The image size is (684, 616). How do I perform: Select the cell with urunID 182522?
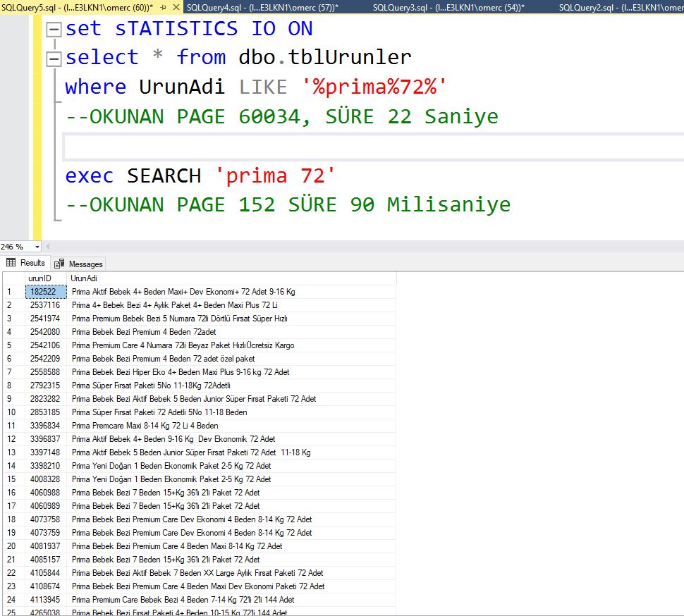(x=44, y=292)
